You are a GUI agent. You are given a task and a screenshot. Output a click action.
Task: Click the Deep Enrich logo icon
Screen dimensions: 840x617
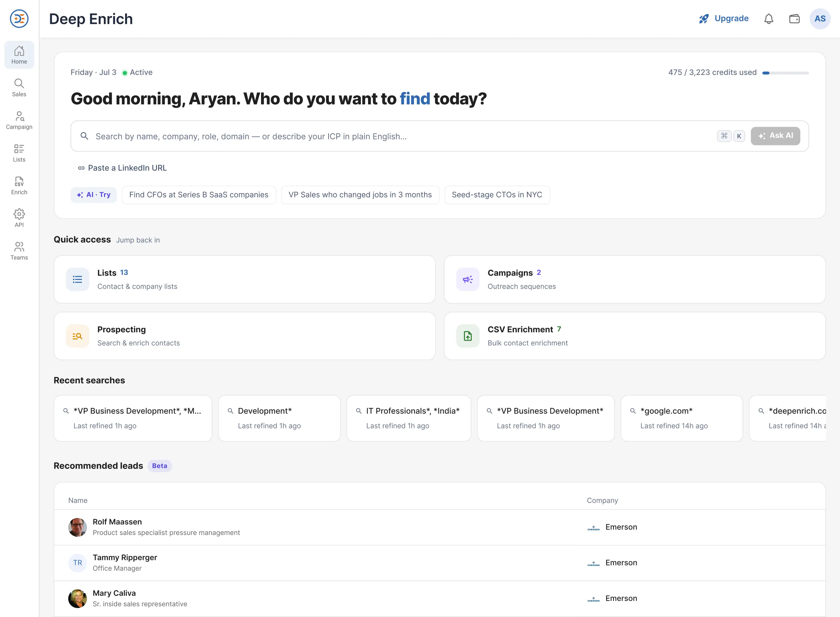tap(19, 19)
